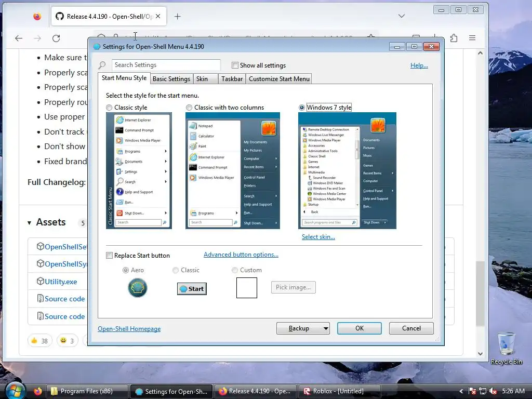
Task: Add thumbs up reaction showing 38
Action: 39,341
